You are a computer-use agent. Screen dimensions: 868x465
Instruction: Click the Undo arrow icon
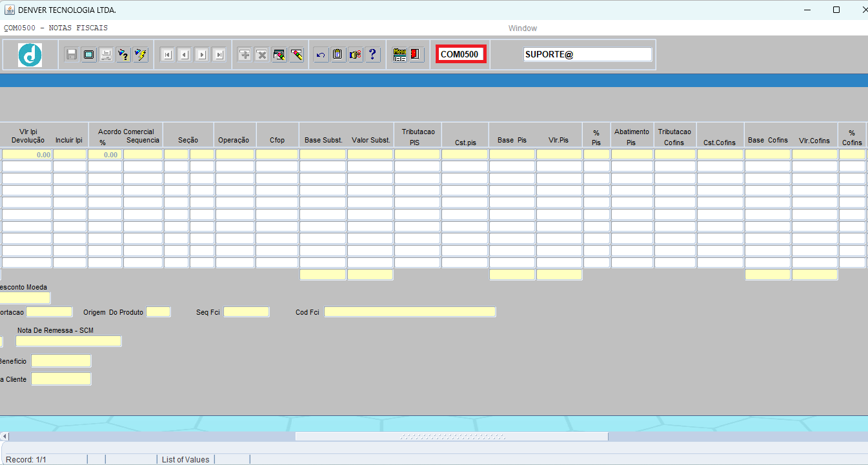tap(321, 55)
